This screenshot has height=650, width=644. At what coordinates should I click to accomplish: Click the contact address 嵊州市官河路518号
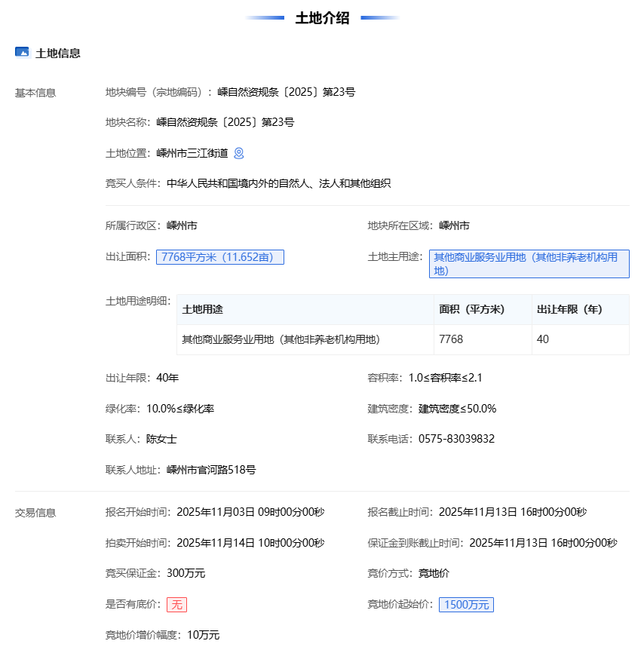click(x=211, y=470)
